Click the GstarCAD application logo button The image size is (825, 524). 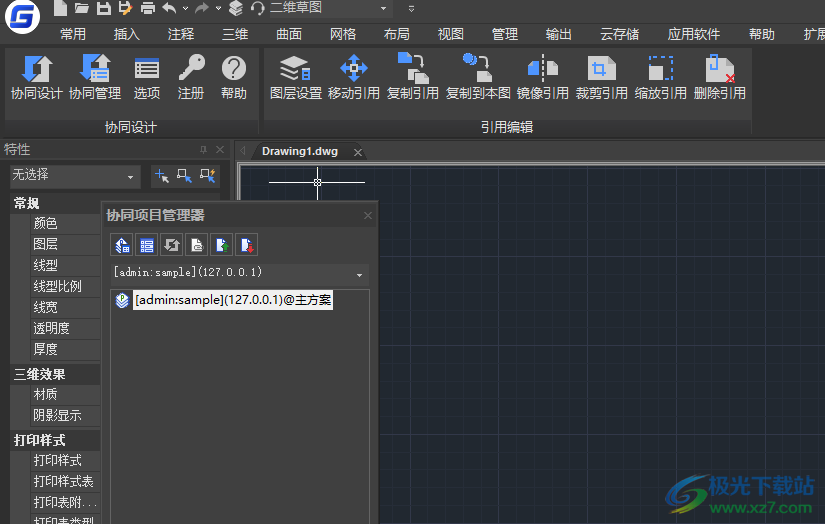click(x=22, y=17)
